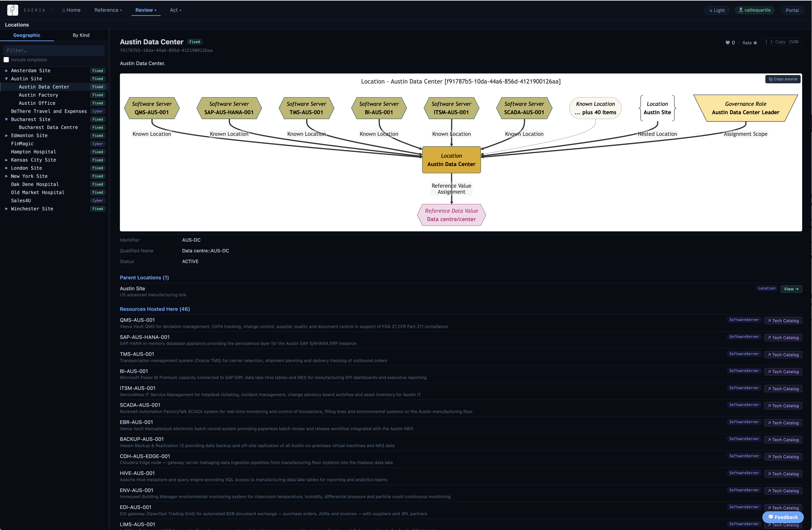The width and height of the screenshot is (812, 530).
Task: Switch to the By Kind tab
Action: 81,35
